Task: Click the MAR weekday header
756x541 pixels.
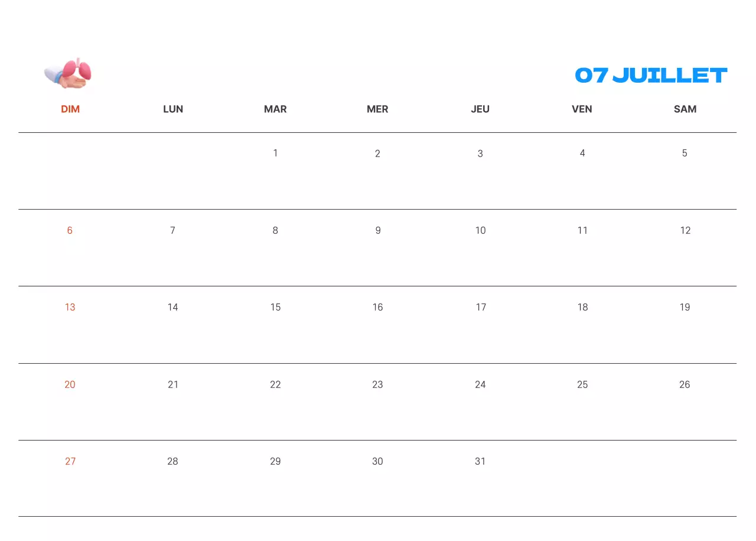Action: click(x=275, y=109)
